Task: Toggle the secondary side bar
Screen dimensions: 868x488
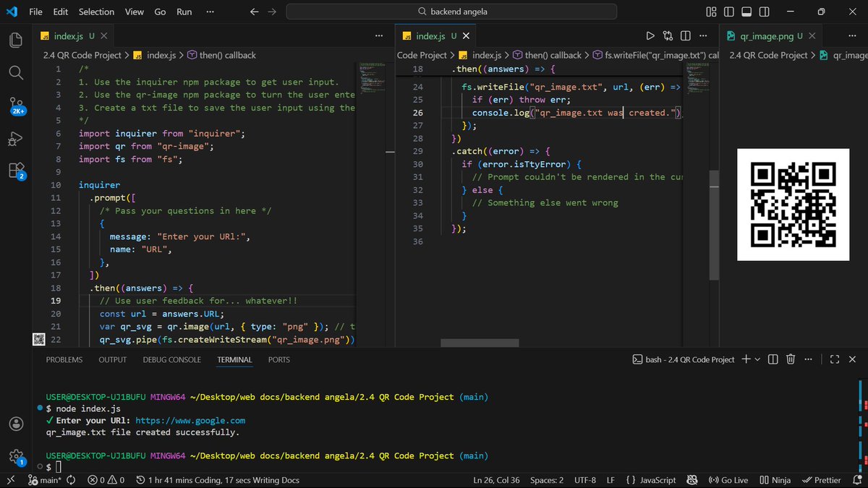Action: [764, 12]
